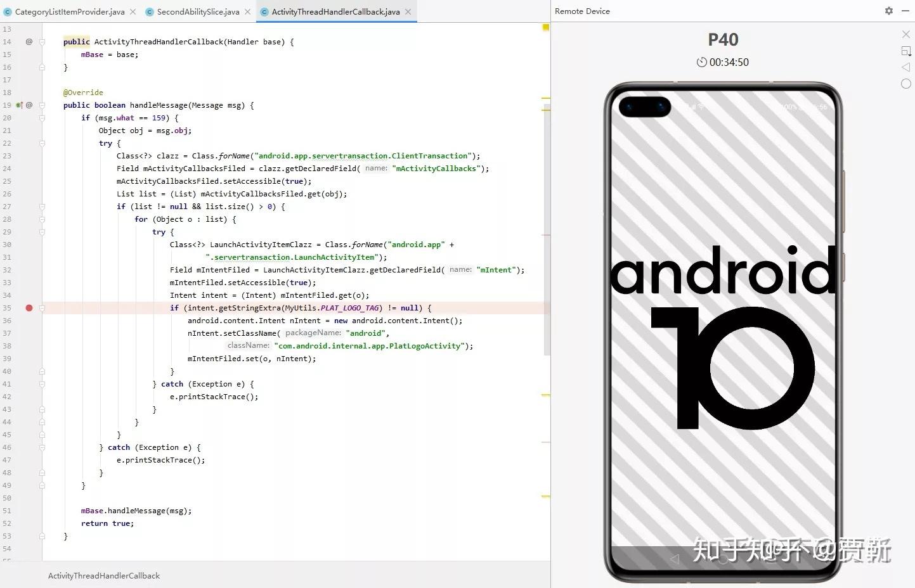Click the Java class icon on CategoryListItemProvider.java tab

(x=8, y=12)
